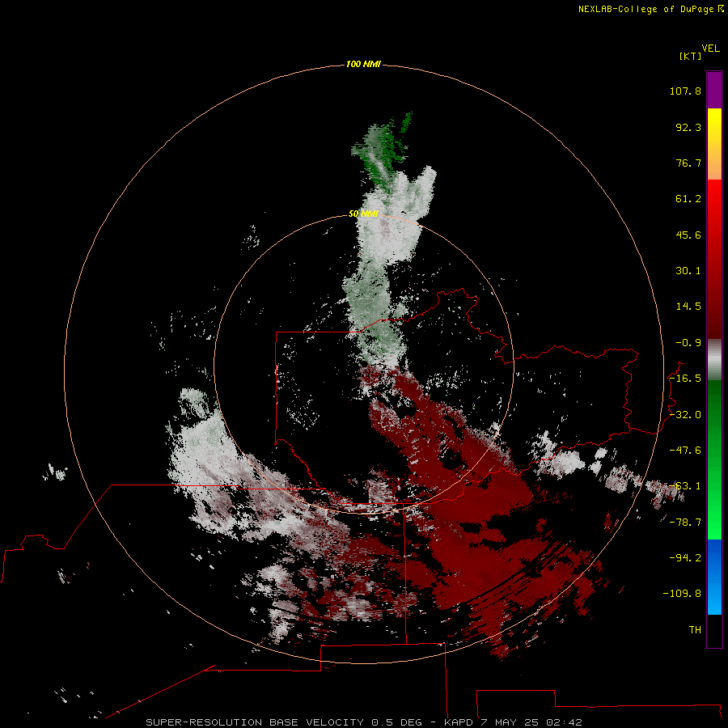The height and width of the screenshot is (728, 728).
Task: Click the -0.9 velocity scale value
Action: (688, 343)
